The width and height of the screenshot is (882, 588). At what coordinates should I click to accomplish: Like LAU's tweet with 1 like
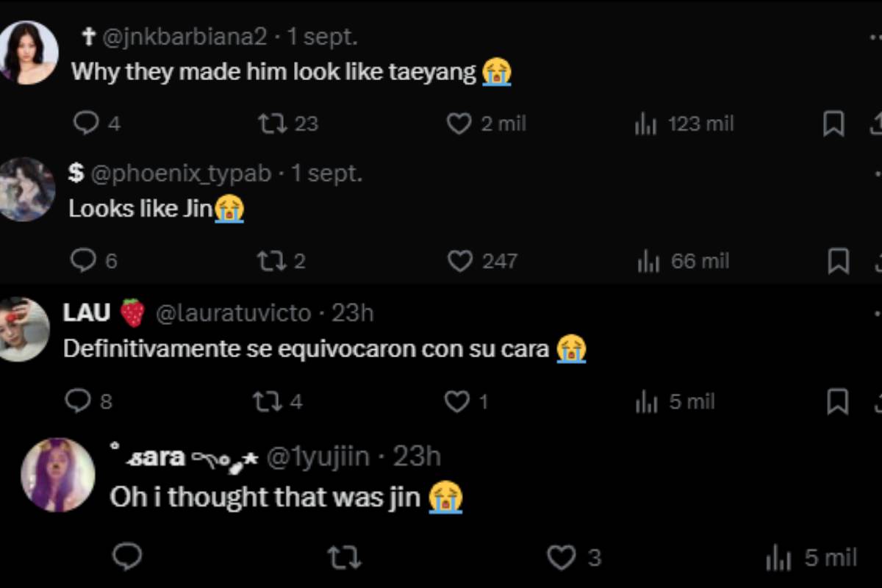[457, 401]
